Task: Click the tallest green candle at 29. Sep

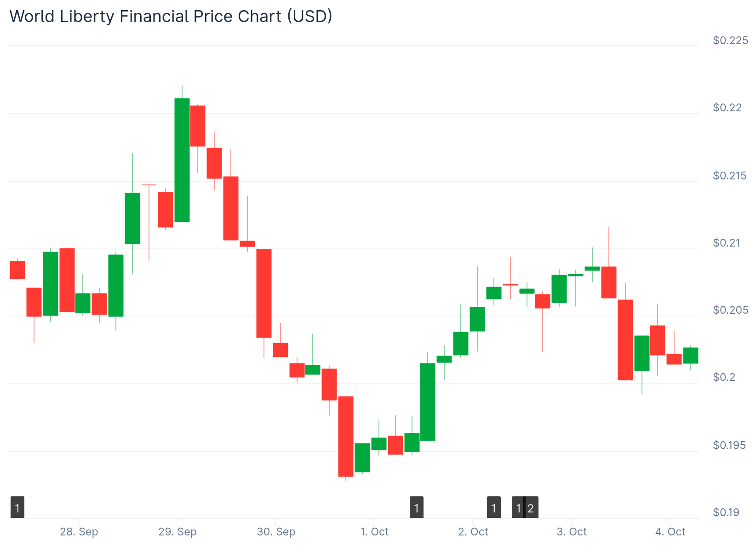Action: click(182, 160)
